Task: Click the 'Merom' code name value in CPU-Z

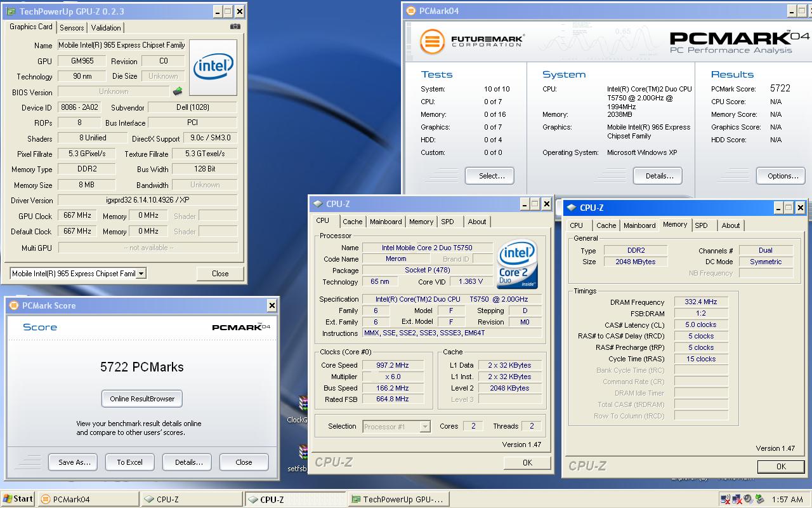Action: [396, 259]
